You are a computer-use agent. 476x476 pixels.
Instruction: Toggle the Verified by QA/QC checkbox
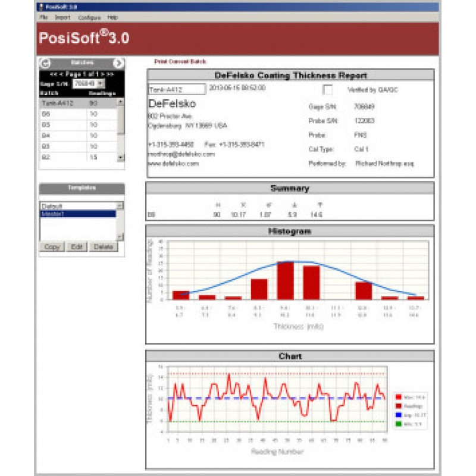point(327,90)
